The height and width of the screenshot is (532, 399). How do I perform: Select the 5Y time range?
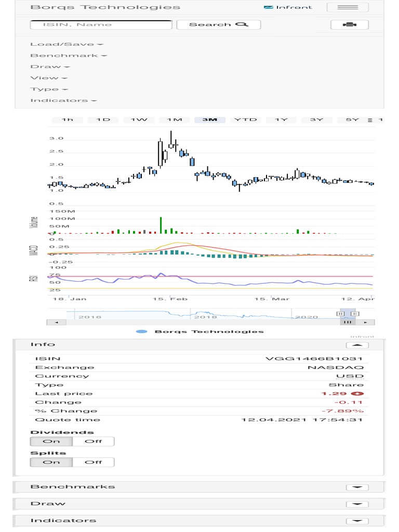coord(352,120)
